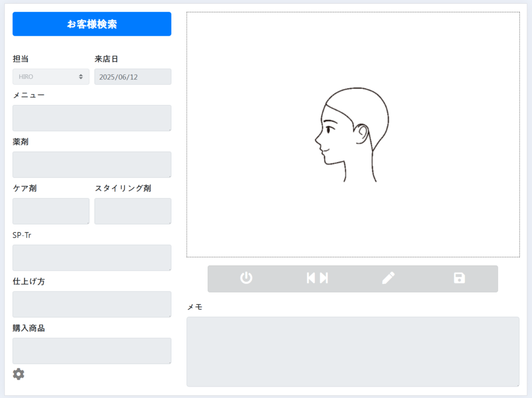The width and height of the screenshot is (532, 398).
Task: Open the 担当 staff dropdown showing HIRO
Action: click(51, 77)
